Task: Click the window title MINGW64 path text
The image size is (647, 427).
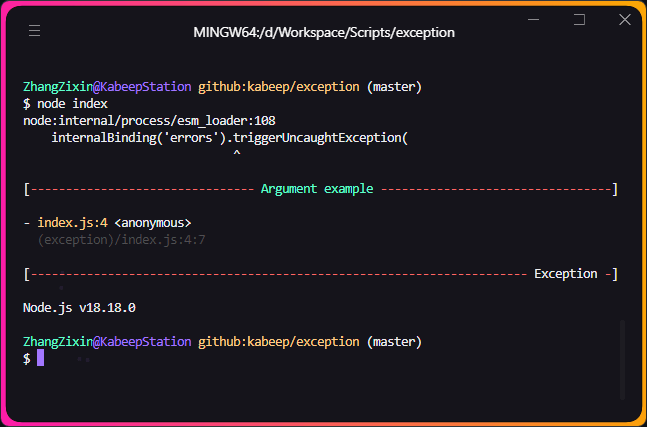Action: (324, 32)
